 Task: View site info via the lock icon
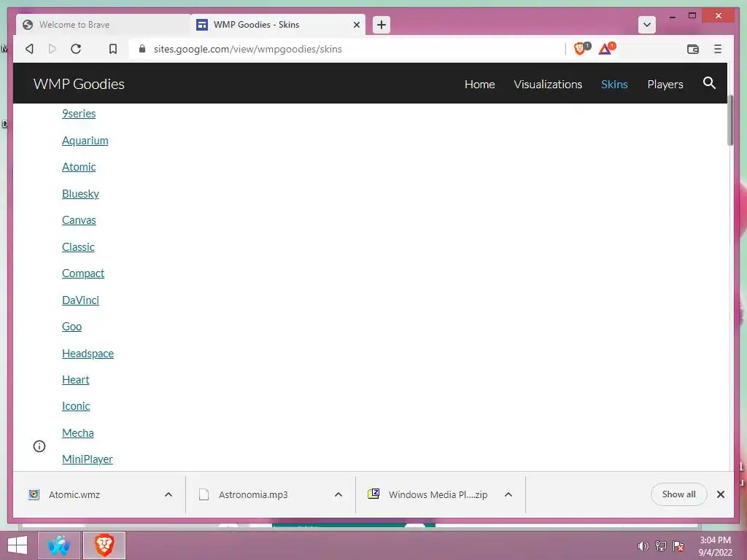click(x=142, y=49)
